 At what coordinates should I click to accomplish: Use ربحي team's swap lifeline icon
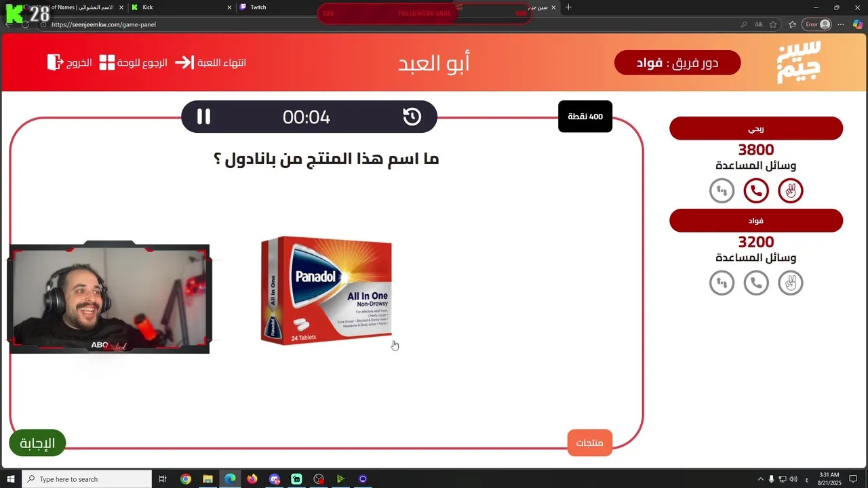coord(722,191)
